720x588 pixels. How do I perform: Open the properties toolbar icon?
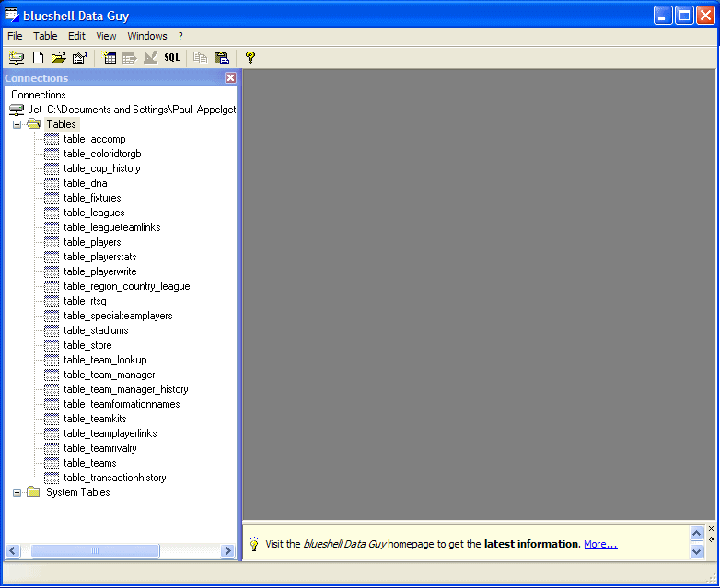[x=80, y=58]
